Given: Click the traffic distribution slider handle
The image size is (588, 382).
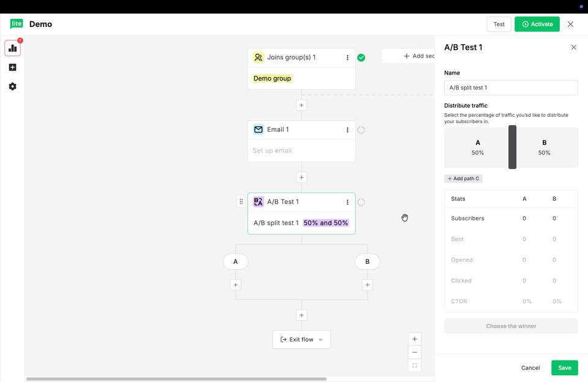Looking at the screenshot, I should tap(512, 147).
